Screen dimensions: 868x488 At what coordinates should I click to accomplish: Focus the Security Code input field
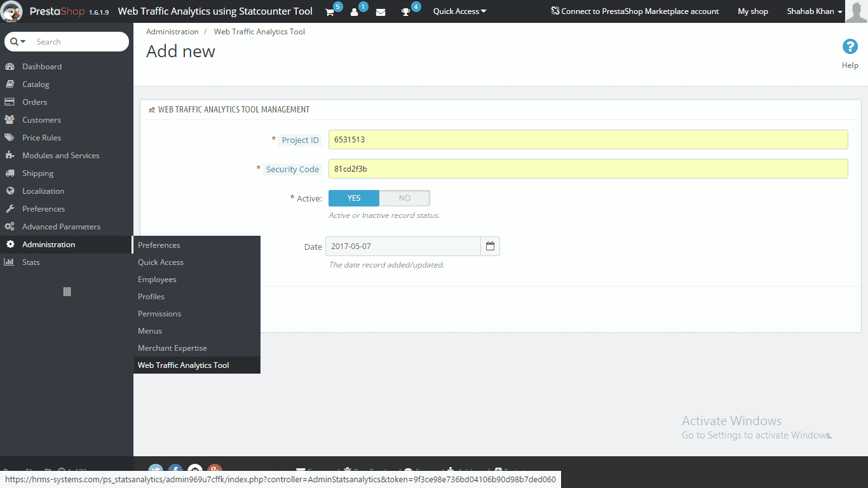point(588,169)
